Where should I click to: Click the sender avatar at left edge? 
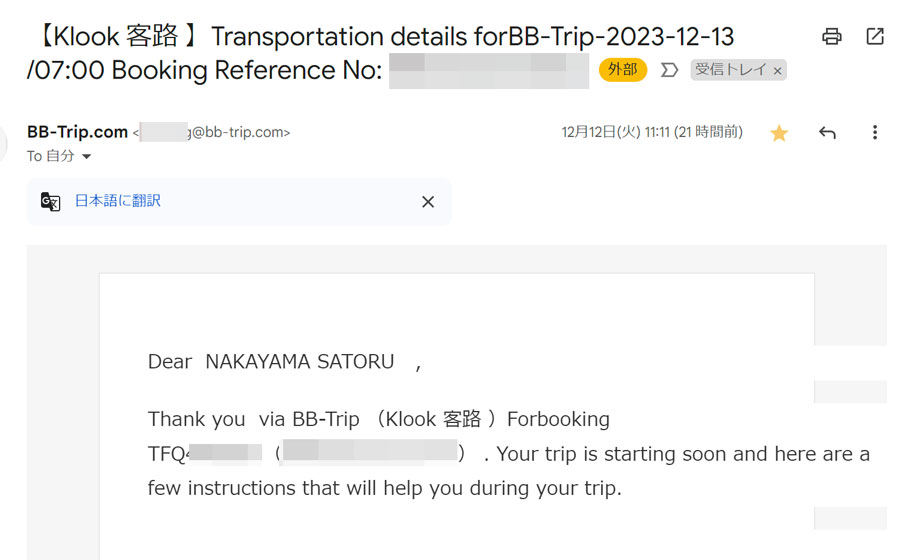point(3,143)
